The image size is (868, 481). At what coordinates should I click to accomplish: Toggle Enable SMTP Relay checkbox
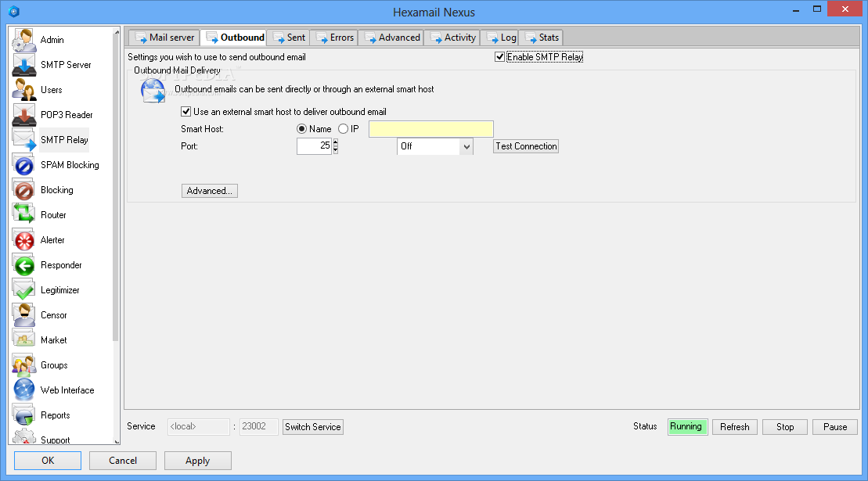pos(499,57)
